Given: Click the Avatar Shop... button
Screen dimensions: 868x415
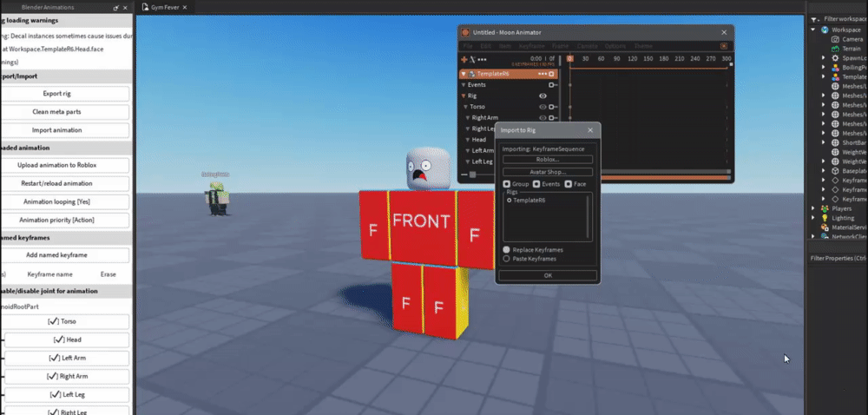Looking at the screenshot, I should click(x=548, y=172).
